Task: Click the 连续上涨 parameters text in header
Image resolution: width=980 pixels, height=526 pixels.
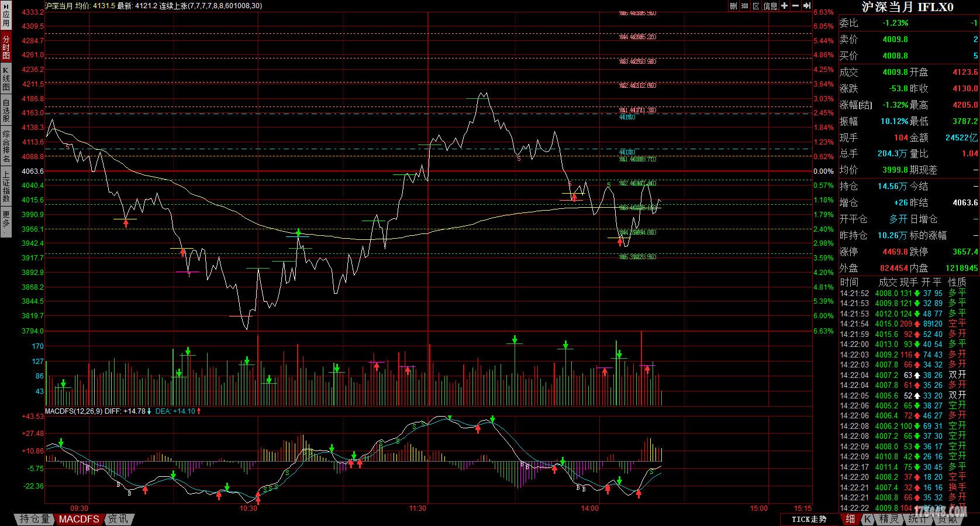Action: pyautogui.click(x=211, y=6)
